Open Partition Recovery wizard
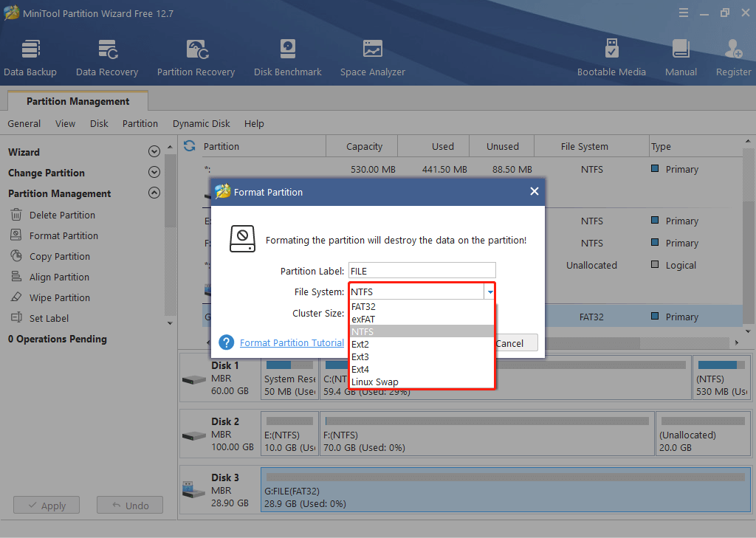The height and width of the screenshot is (538, 756). coord(196,58)
